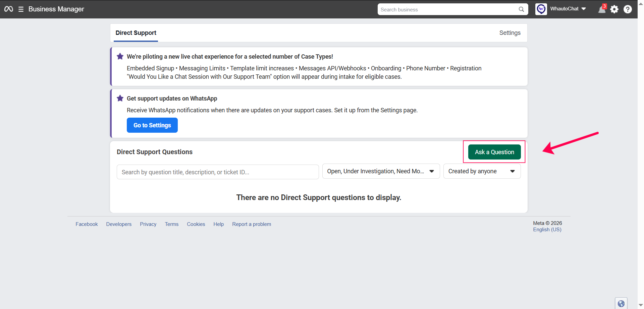Open the help question mark icon
The width and height of the screenshot is (644, 309).
[628, 9]
